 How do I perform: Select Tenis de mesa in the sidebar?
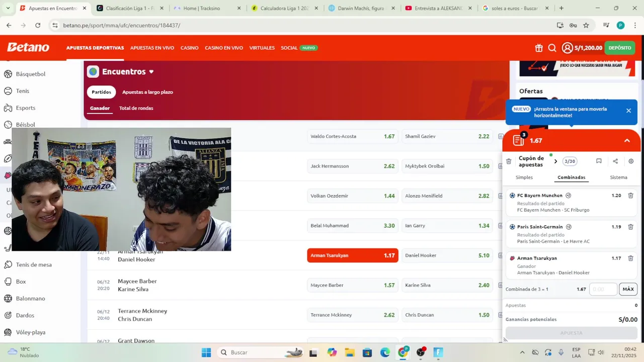pyautogui.click(x=34, y=264)
